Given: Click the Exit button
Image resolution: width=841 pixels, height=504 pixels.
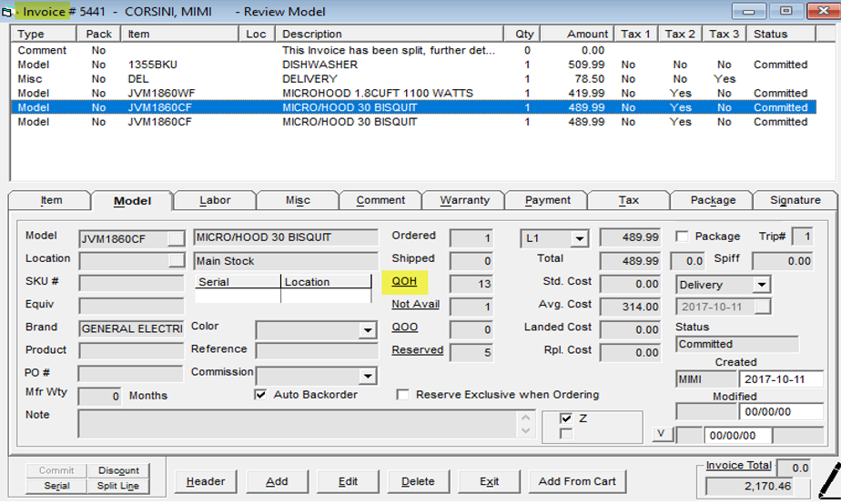Looking at the screenshot, I should [489, 481].
